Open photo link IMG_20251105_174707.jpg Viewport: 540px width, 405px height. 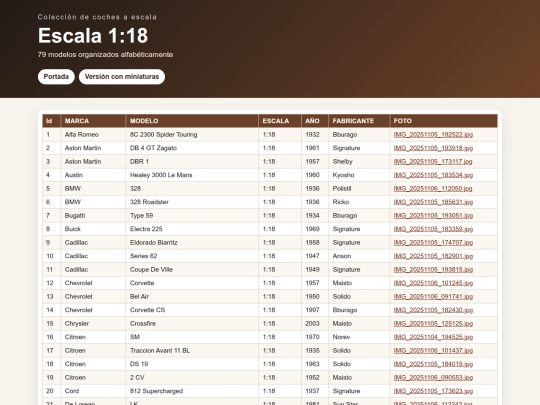click(x=433, y=242)
